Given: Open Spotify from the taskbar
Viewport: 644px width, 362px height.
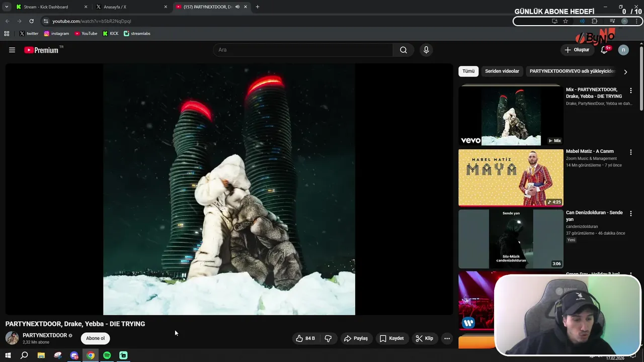Looking at the screenshot, I should (107, 355).
